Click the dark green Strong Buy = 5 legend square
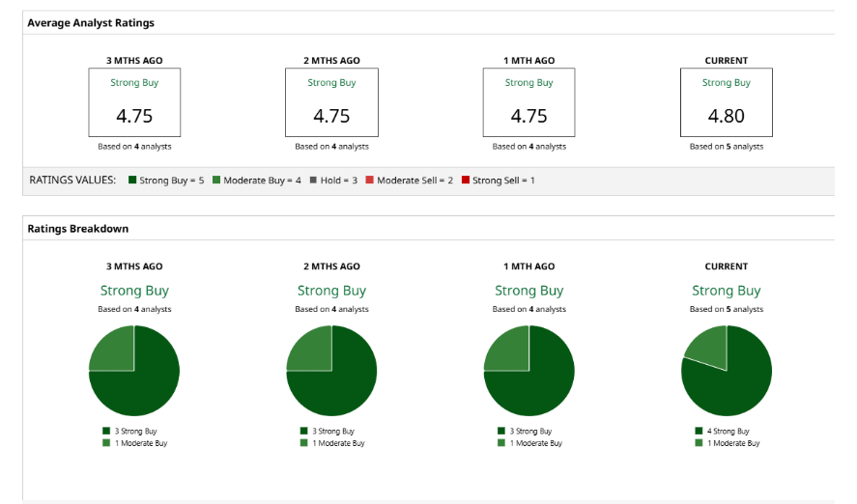Viewport: 857px width, 504px height. click(x=132, y=181)
